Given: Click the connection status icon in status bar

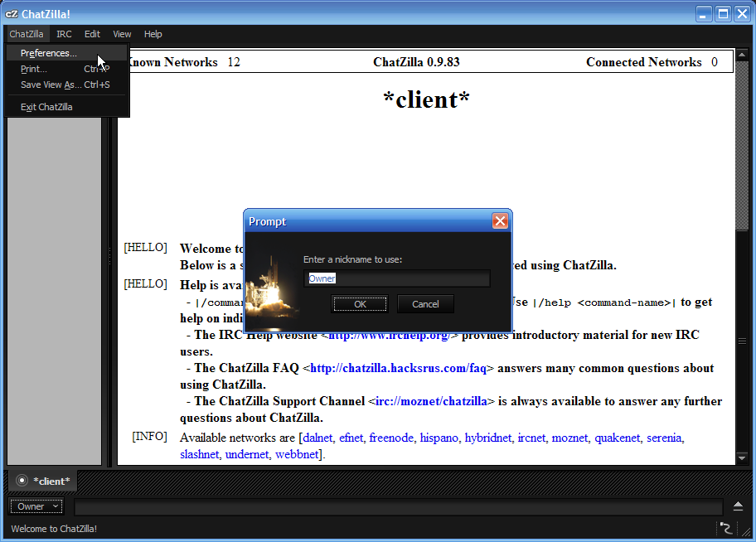Looking at the screenshot, I should (725, 529).
